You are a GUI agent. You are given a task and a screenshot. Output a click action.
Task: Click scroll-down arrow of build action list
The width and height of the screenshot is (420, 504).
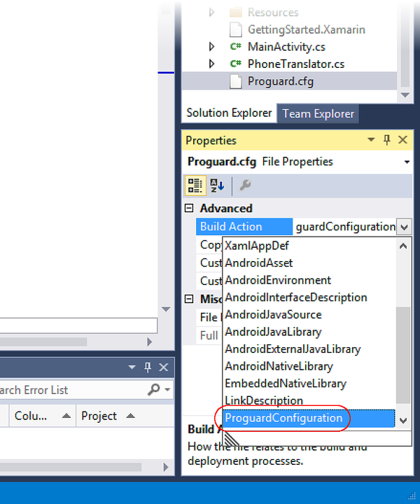[x=403, y=420]
